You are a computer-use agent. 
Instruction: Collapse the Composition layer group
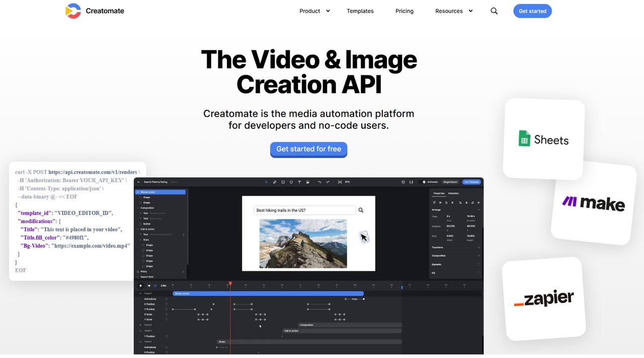pyautogui.click(x=137, y=208)
